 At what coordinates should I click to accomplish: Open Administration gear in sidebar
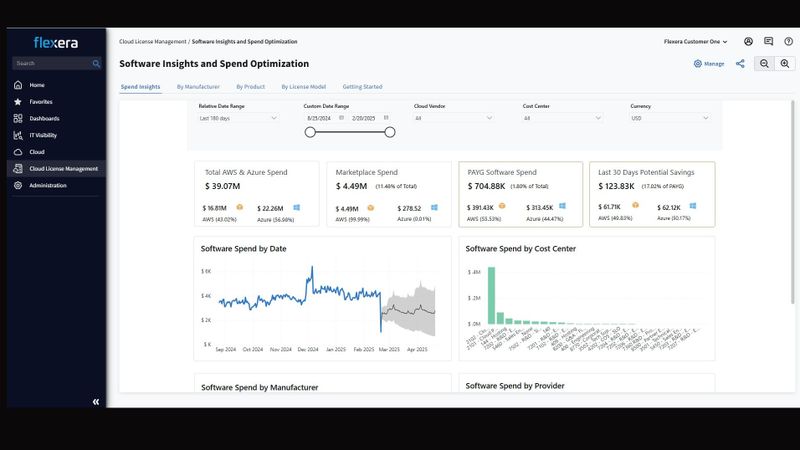point(18,185)
